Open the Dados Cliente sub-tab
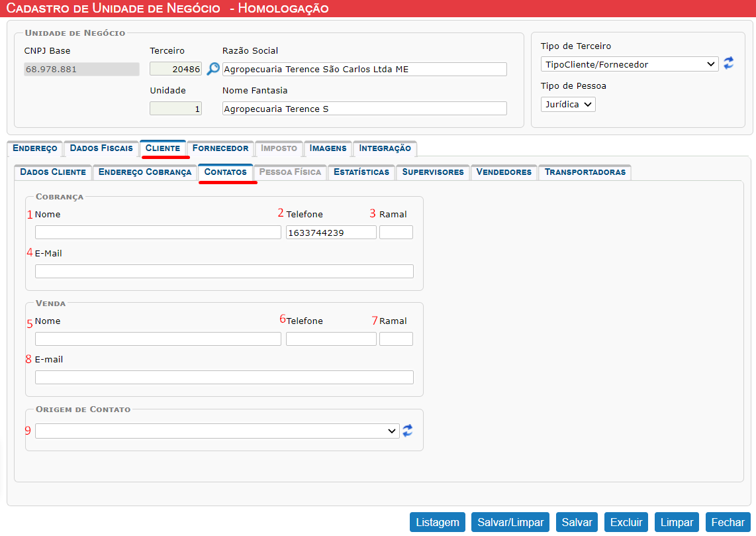The image size is (756, 536). (53, 172)
